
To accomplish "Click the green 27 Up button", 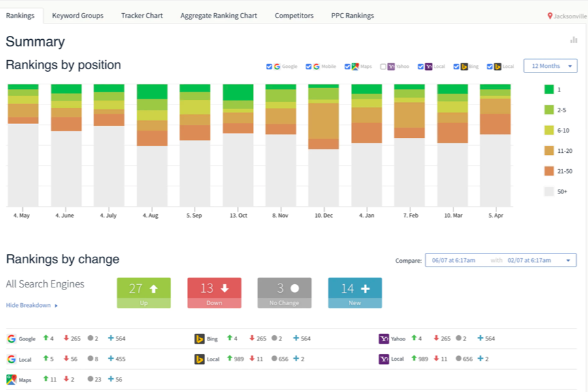I will point(144,293).
